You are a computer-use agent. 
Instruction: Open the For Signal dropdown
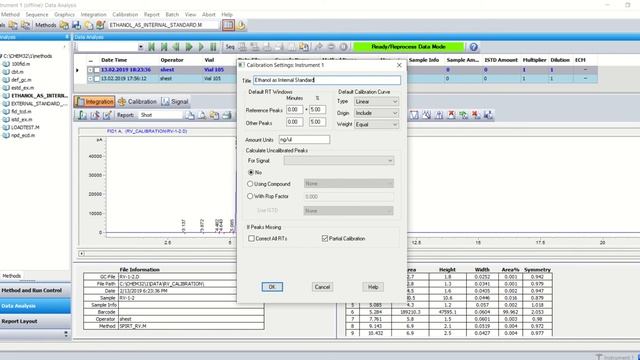(x=339, y=161)
